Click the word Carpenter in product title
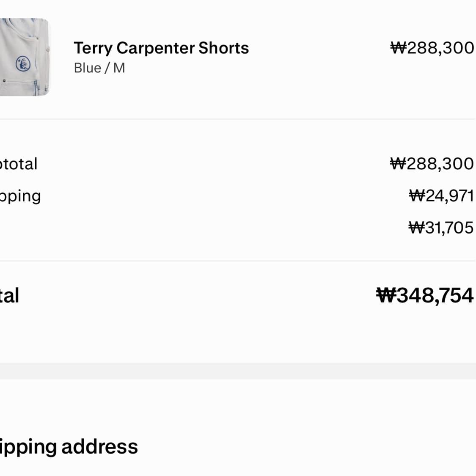 click(x=155, y=48)
